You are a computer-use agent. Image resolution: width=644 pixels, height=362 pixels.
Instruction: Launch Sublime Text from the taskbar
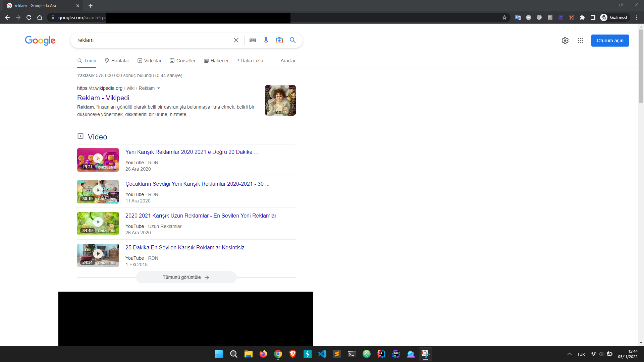337,354
